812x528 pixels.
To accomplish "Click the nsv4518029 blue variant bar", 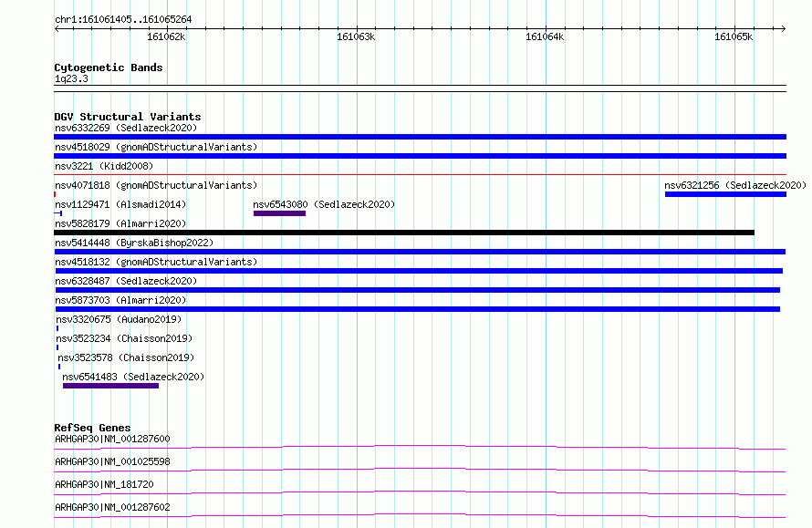I will tap(420, 156).
